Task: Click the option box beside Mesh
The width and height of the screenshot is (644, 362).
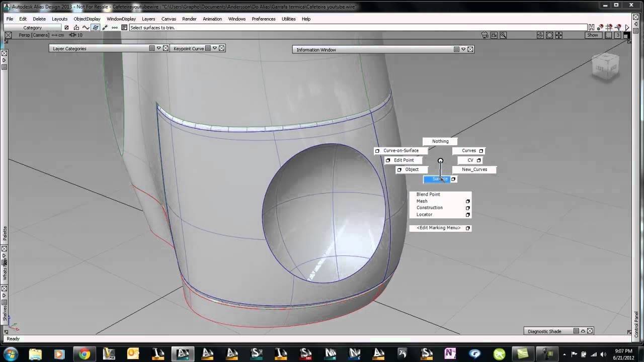Action: [x=468, y=201]
